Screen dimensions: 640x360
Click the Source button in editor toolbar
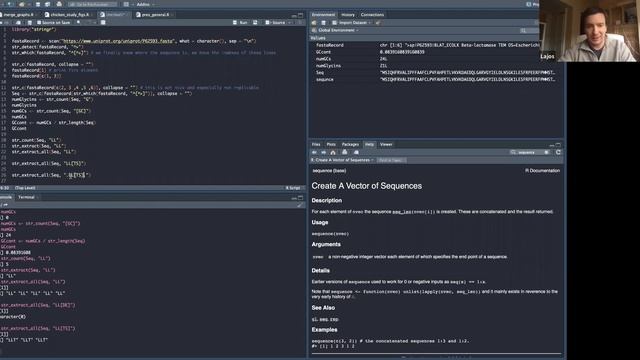pyautogui.click(x=276, y=22)
